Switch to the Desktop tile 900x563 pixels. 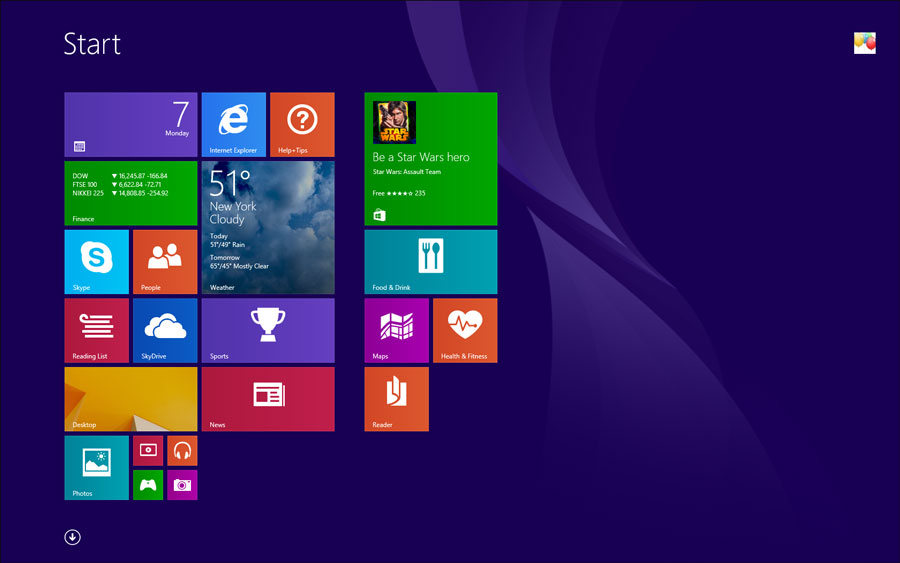click(131, 399)
